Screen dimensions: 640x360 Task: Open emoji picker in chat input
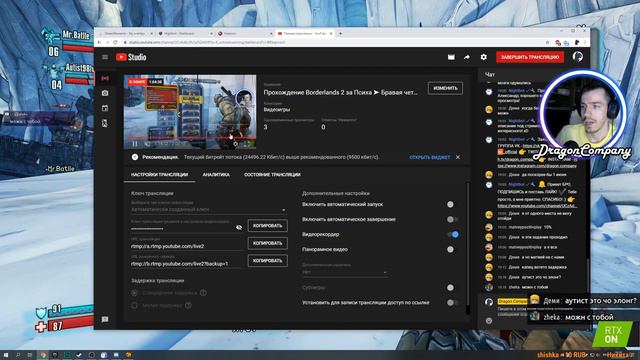pyautogui.click(x=489, y=321)
